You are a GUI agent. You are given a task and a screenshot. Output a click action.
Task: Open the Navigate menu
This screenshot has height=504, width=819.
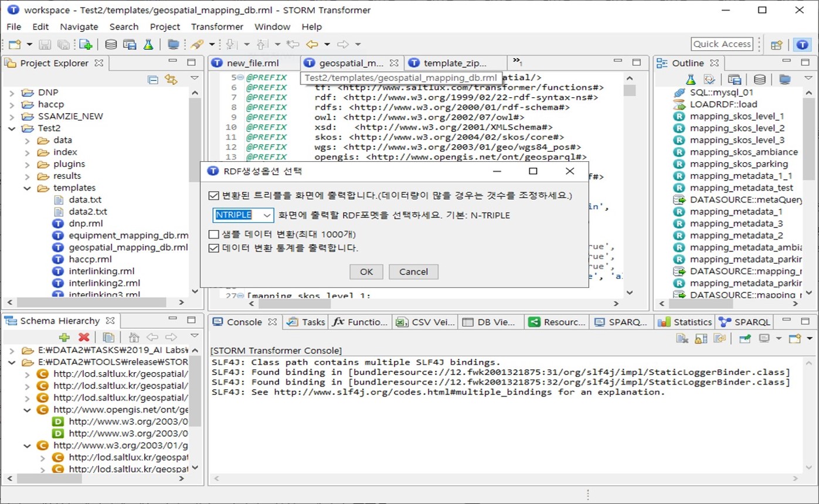(x=79, y=26)
